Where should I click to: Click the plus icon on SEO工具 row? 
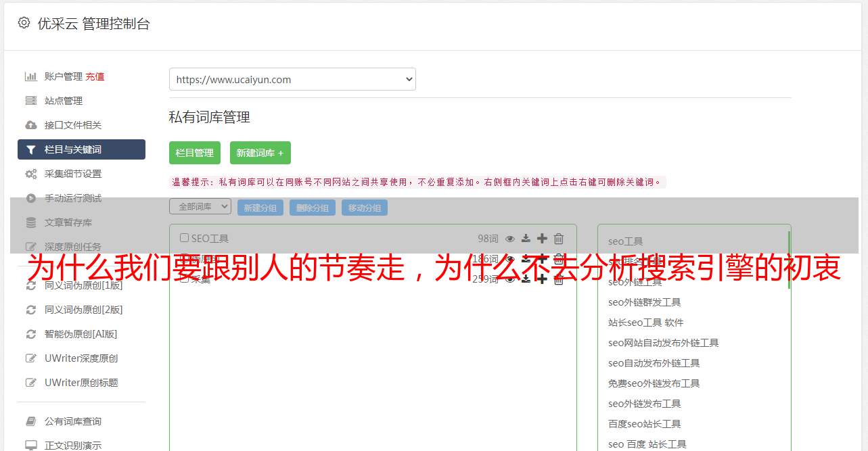point(542,238)
